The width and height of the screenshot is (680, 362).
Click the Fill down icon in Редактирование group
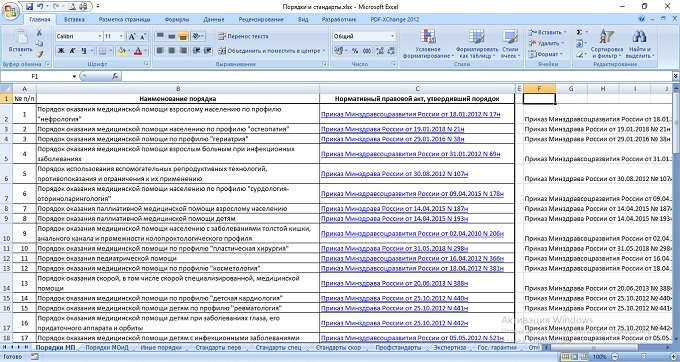pyautogui.click(x=579, y=43)
